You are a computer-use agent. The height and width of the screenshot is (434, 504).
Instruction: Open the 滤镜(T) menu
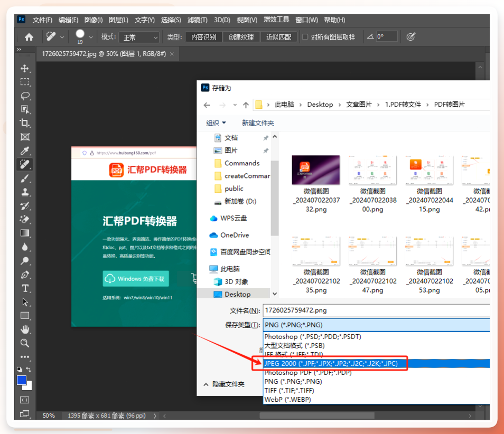pos(198,20)
